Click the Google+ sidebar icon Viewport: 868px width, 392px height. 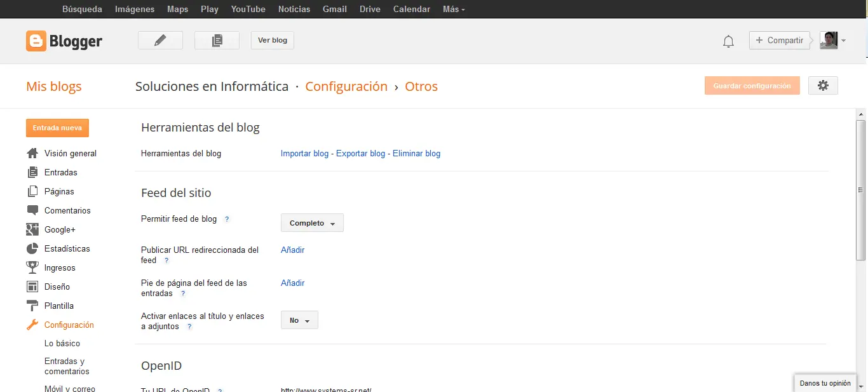click(x=32, y=229)
